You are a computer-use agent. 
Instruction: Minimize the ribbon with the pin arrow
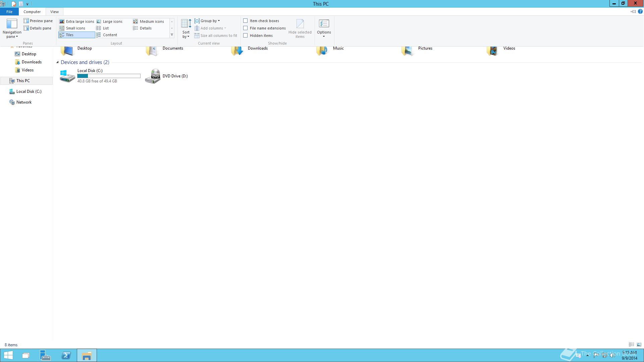pyautogui.click(x=633, y=11)
